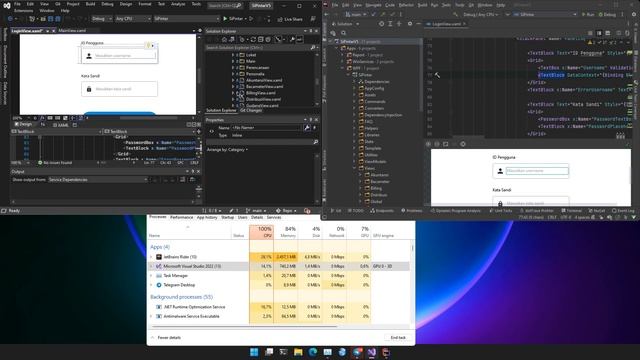This screenshot has width=640, height=360.
Task: Open the Terminal tool window in Rider
Action: pyautogui.click(x=571, y=211)
